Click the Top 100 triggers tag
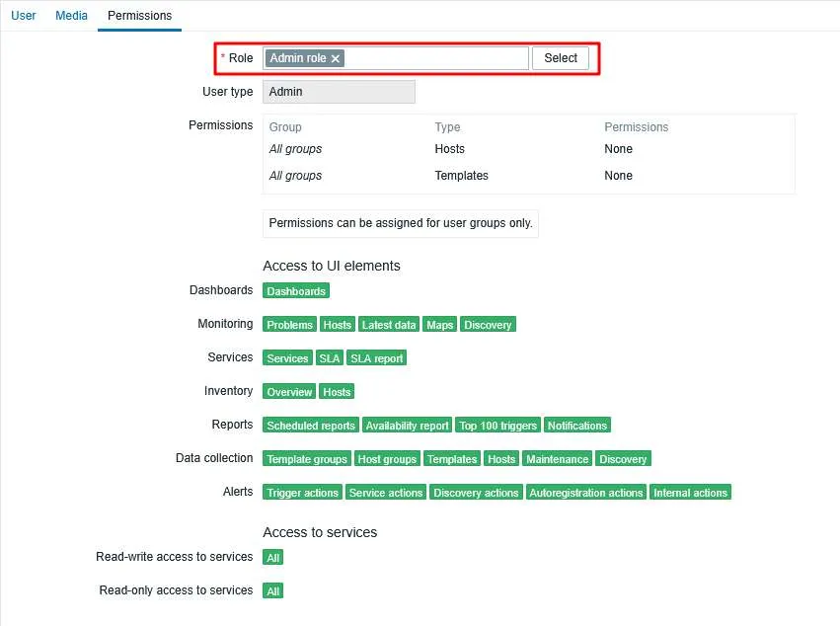This screenshot has height=626, width=840. pyautogui.click(x=497, y=426)
